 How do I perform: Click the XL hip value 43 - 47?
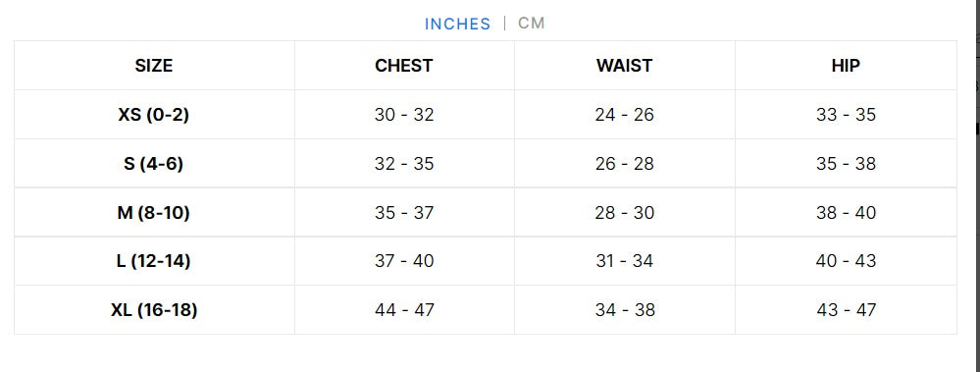coord(847,309)
